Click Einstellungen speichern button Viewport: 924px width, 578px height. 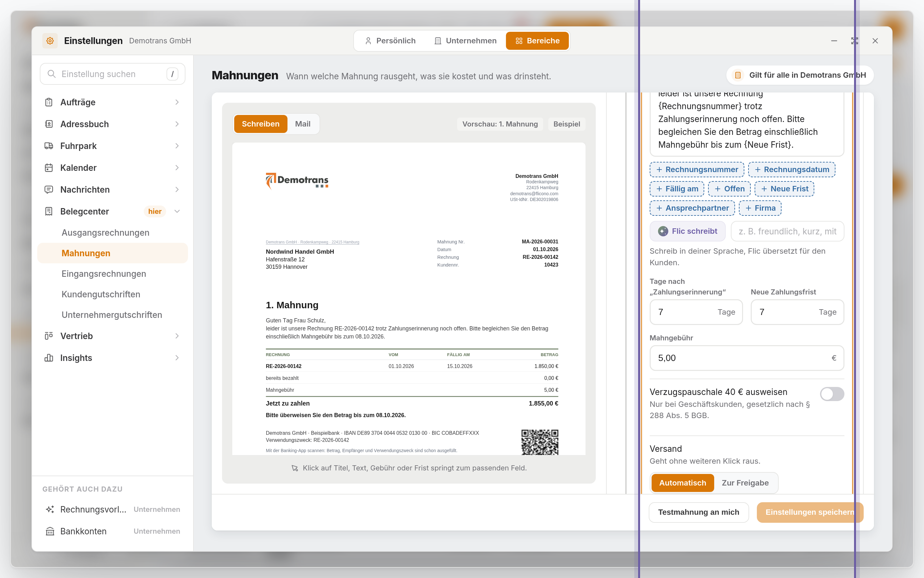tap(810, 512)
